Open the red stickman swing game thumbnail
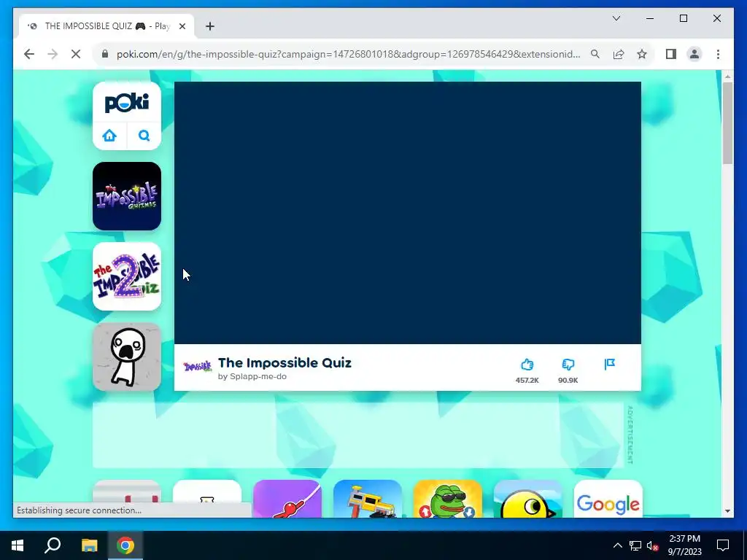Image resolution: width=747 pixels, height=560 pixels. tap(287, 499)
